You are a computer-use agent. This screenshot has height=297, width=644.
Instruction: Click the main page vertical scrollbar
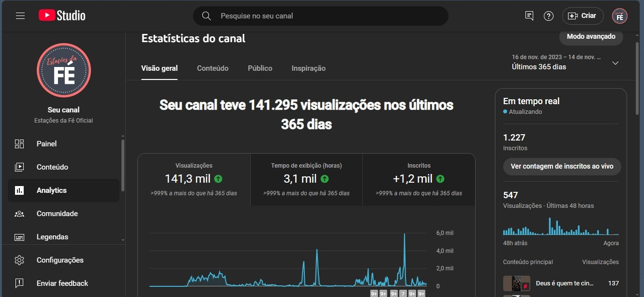tap(637, 78)
